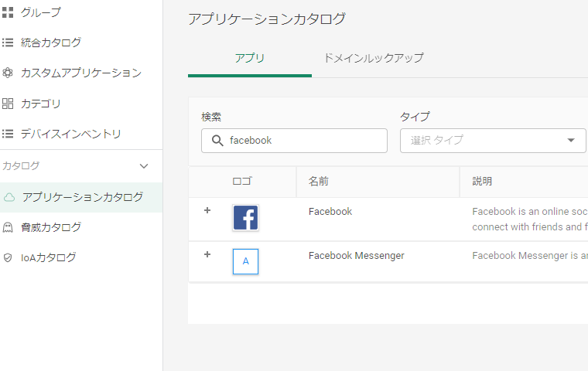Click the ghost icon for 脅威カタログ
588x371 pixels.
click(8, 227)
